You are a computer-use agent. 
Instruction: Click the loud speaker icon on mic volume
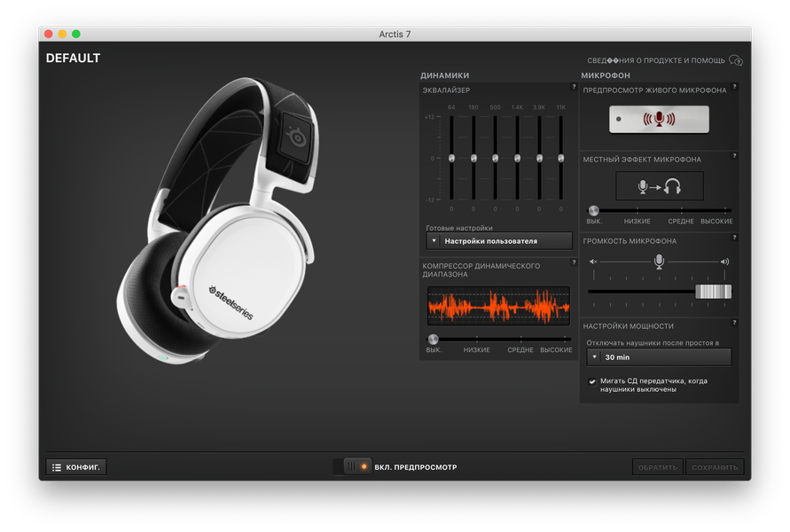(x=724, y=262)
